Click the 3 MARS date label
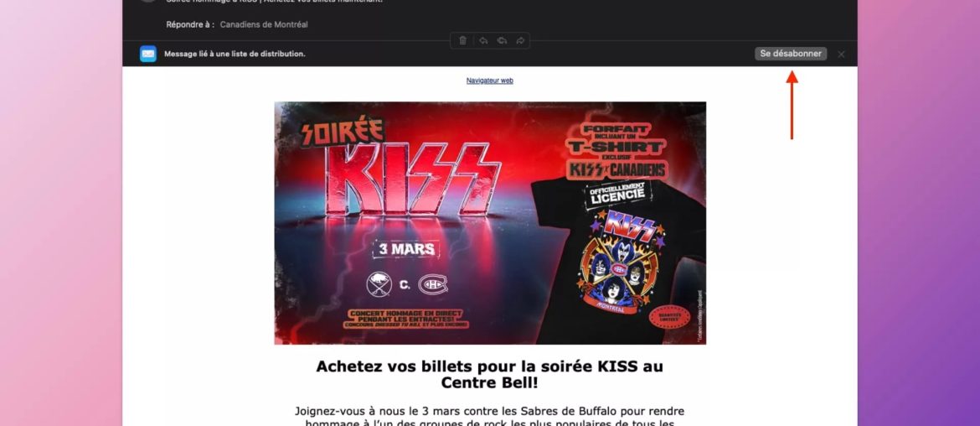Viewport: 980px width, 426px height. (406, 249)
